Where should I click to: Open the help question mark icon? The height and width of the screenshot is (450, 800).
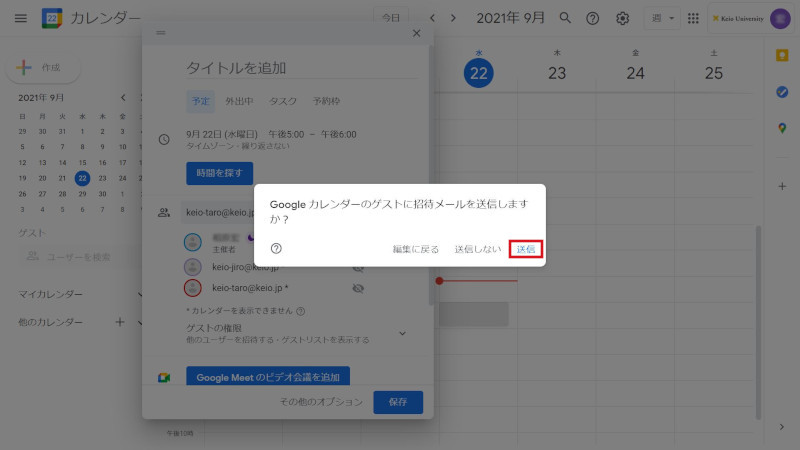[593, 18]
